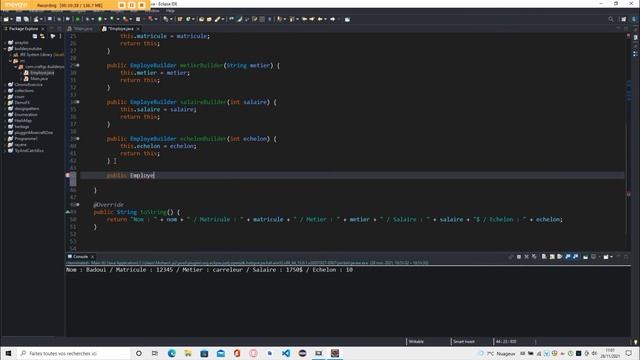
Task: Open the Run button dropdown arrow
Action: pos(105,19)
